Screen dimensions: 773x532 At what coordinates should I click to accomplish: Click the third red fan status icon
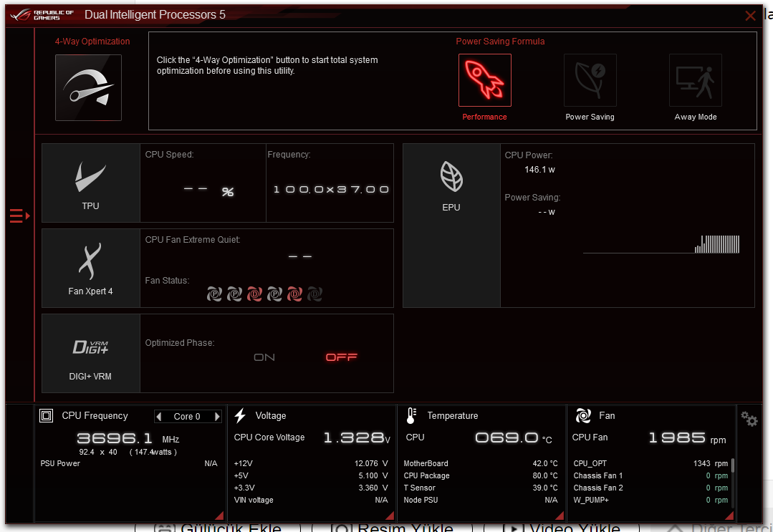(x=254, y=294)
